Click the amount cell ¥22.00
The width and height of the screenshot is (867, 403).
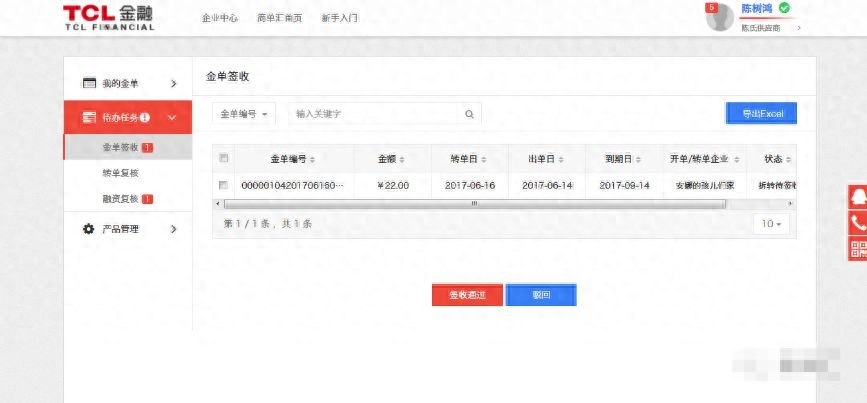pyautogui.click(x=393, y=186)
